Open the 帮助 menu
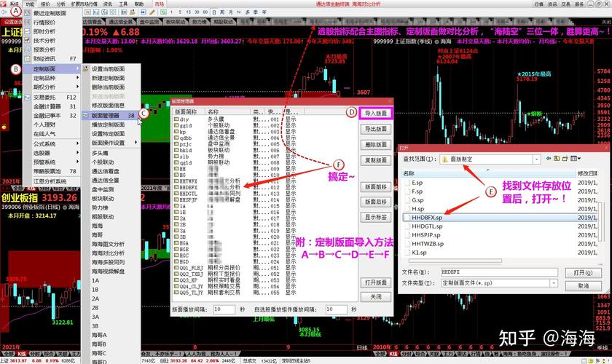The height and width of the screenshot is (364, 612). coord(138,4)
